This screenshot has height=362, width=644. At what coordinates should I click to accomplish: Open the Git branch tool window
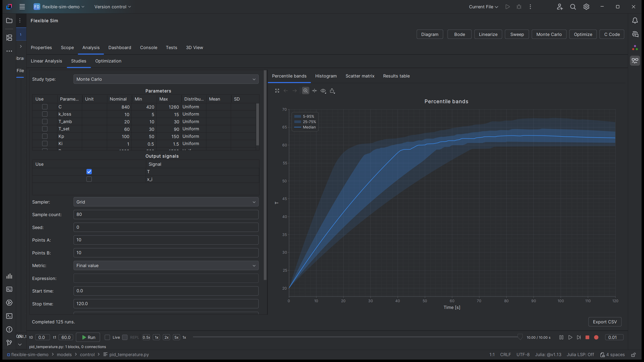coord(9,343)
